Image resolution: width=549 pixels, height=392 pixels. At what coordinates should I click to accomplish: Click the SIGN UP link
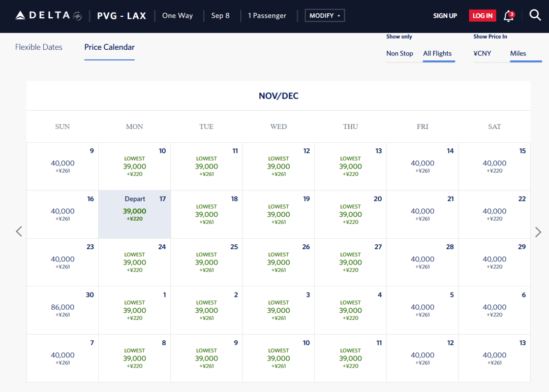(445, 16)
